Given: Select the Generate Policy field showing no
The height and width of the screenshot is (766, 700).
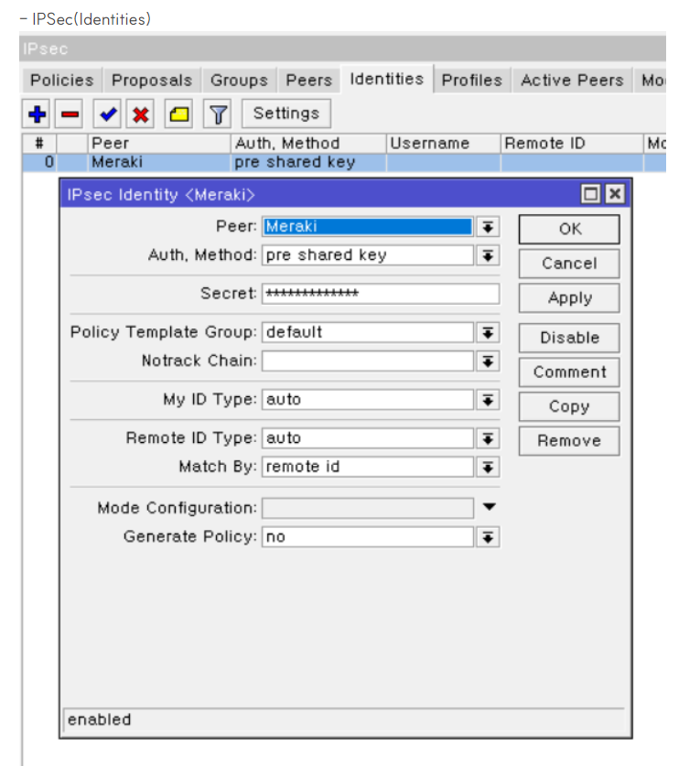Looking at the screenshot, I should click(x=368, y=537).
